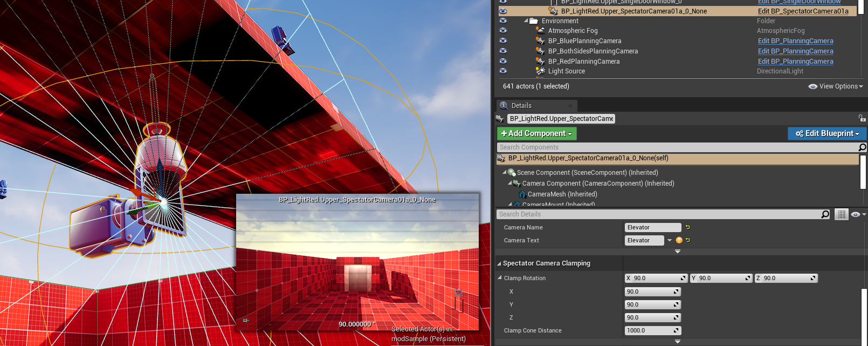The width and height of the screenshot is (868, 346).
Task: Open Edit BP_PlanningCamera link for BothSidesPlanningCamera
Action: coord(795,51)
